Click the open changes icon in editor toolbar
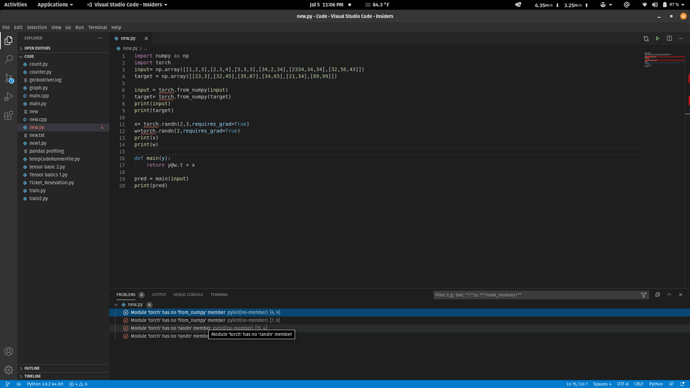The image size is (690, 388). point(646,38)
